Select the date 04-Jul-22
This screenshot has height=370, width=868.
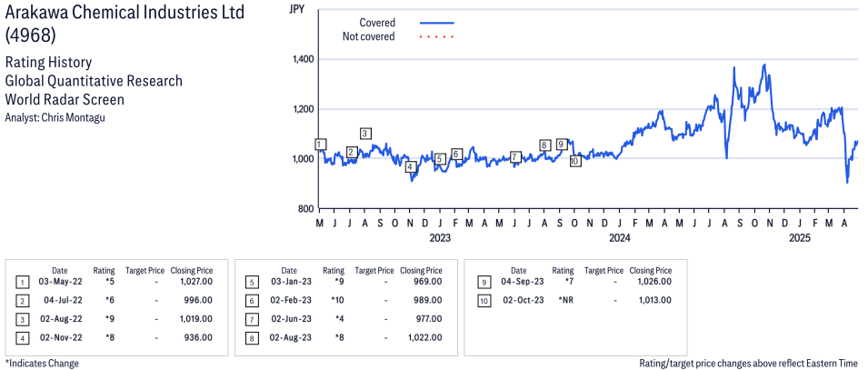pos(62,300)
